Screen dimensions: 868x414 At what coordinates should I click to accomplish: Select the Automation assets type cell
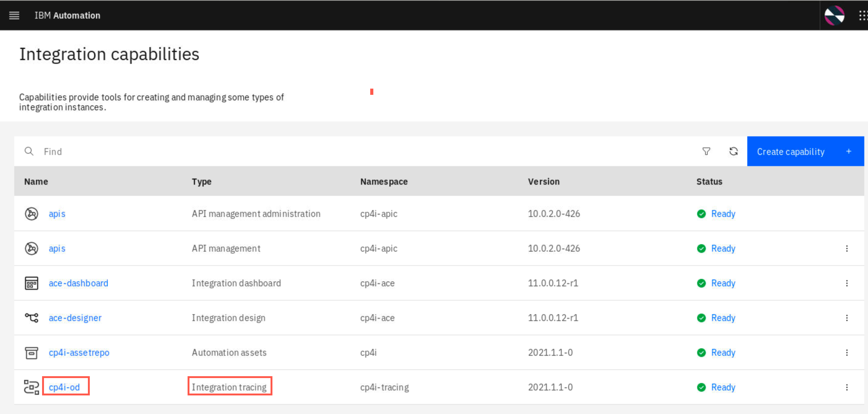[229, 353]
